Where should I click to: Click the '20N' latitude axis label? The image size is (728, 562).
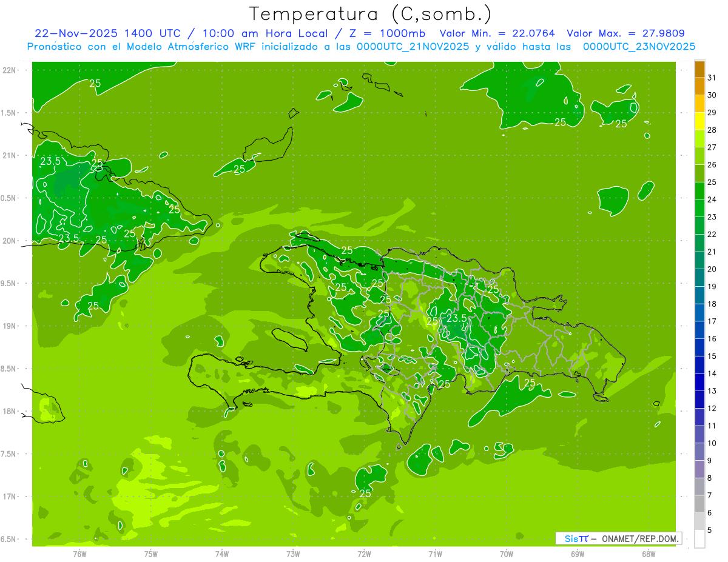tap(10, 241)
